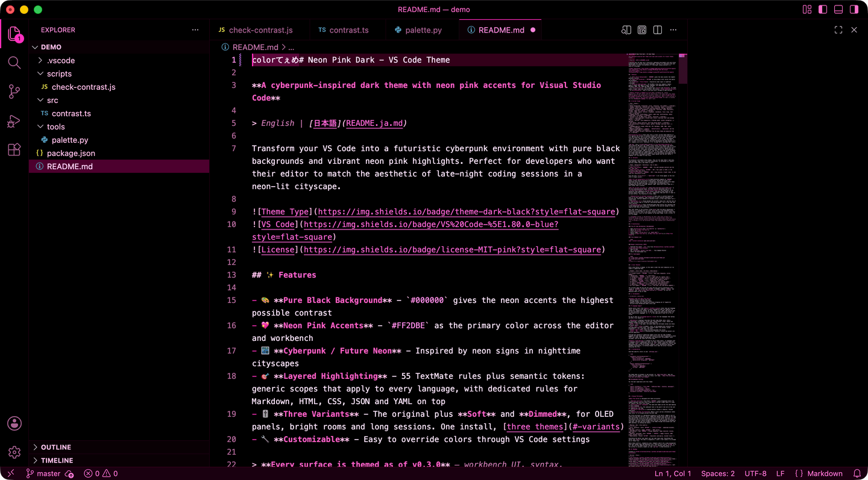Screen dimensions: 868x480
Task: Close the secondary side bar panel
Action: (x=854, y=30)
